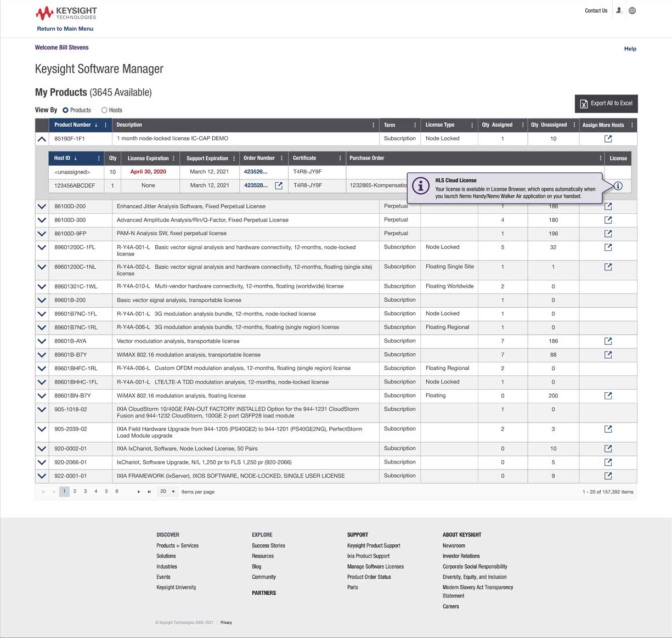Expand the 86100D-300 product row

[x=42, y=219]
